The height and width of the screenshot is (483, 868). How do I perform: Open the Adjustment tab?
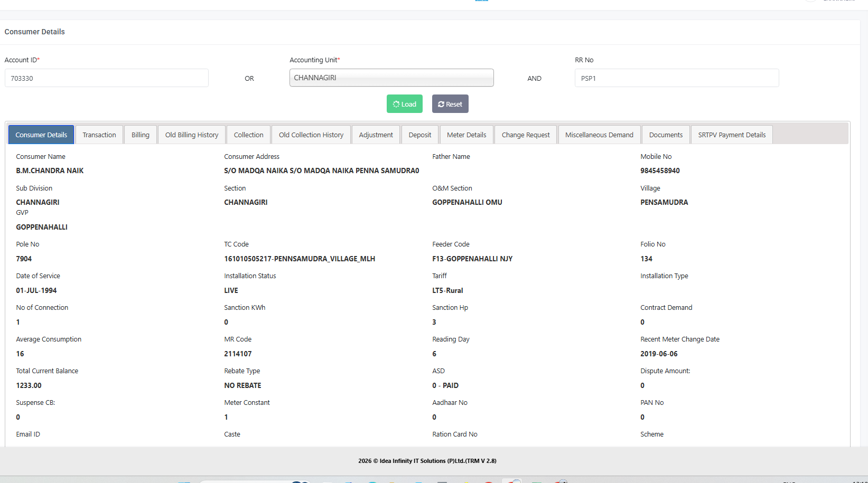click(376, 135)
